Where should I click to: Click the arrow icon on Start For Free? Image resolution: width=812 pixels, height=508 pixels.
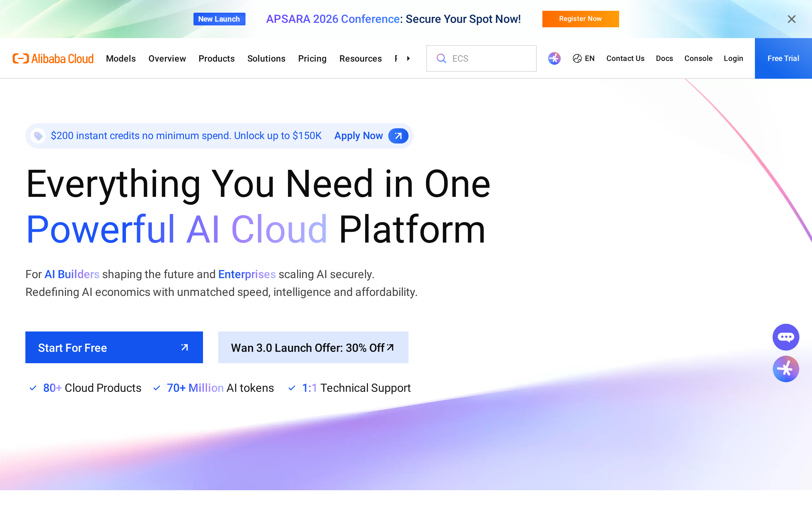(185, 347)
